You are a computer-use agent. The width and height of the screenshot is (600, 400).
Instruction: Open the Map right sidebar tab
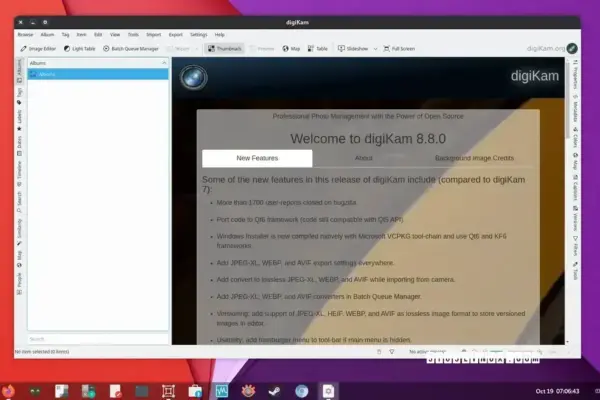[575, 161]
